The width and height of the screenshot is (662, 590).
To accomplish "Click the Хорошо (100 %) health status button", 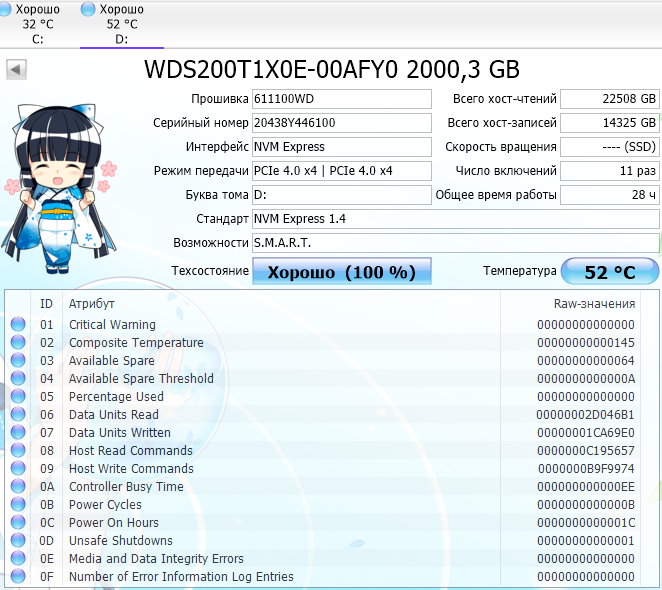I will [342, 272].
